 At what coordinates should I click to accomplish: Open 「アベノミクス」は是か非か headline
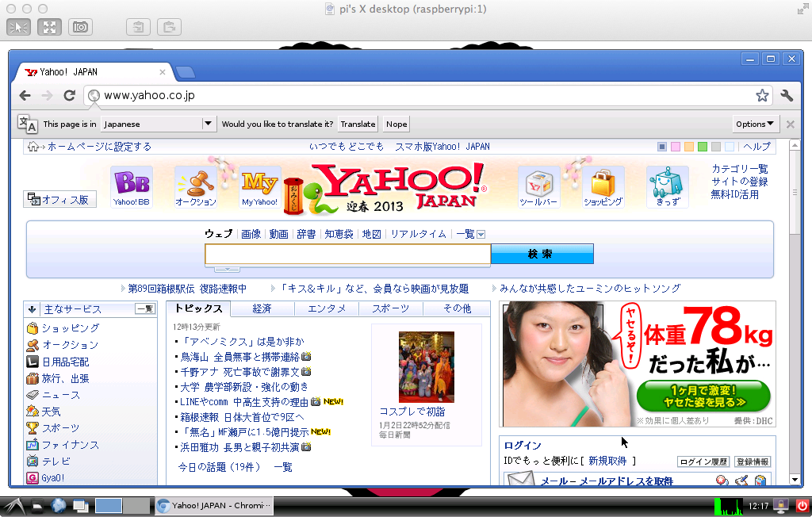pos(243,342)
